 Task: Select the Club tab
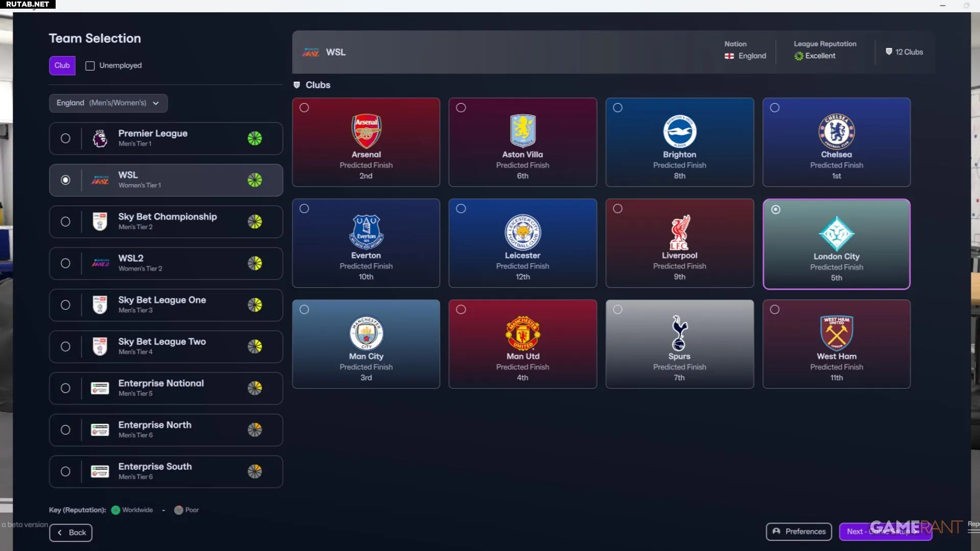tap(62, 65)
